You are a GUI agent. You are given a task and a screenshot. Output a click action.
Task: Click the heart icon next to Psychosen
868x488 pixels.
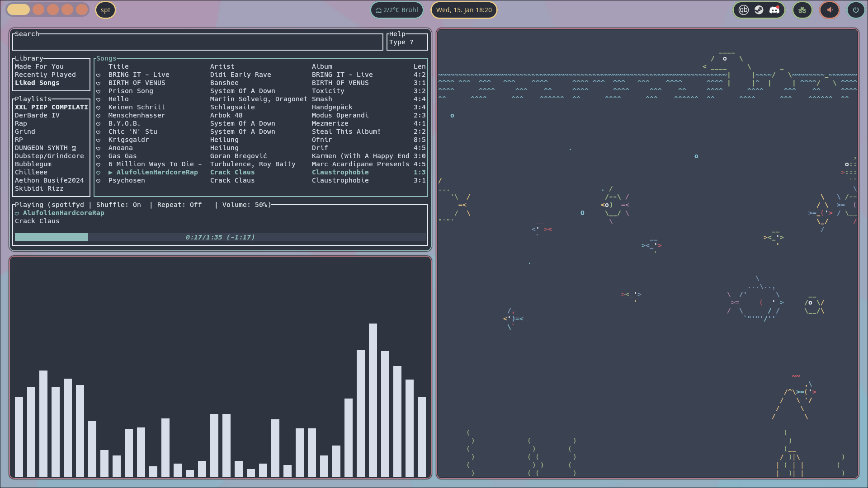click(99, 180)
